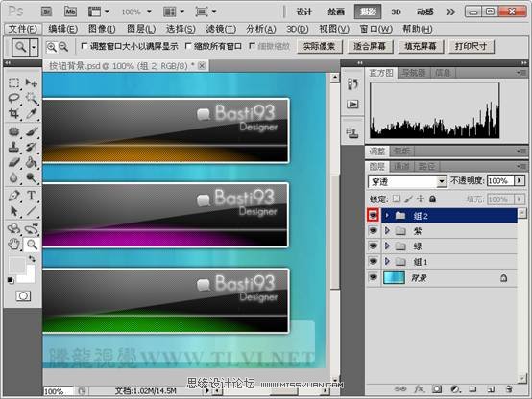Open the 文件(F) menu
532x399 pixels.
tap(23, 29)
